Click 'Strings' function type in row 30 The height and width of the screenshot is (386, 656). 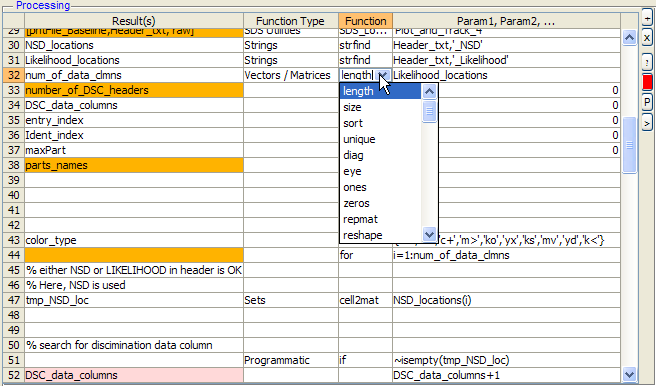[291, 45]
